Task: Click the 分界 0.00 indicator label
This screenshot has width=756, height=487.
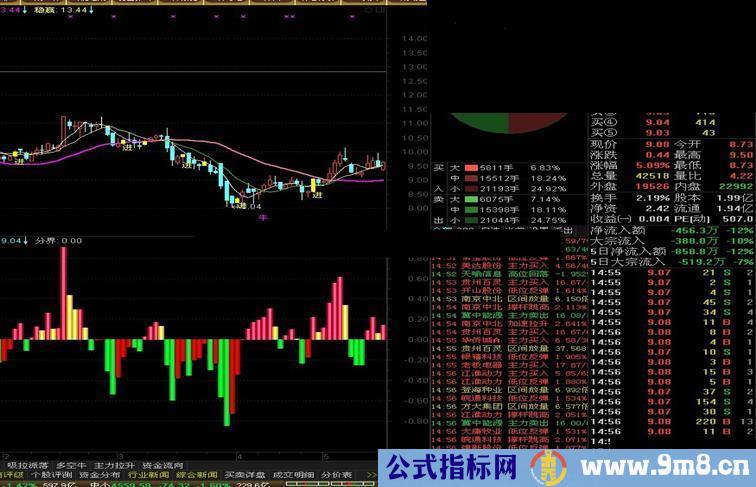Action: pos(58,240)
